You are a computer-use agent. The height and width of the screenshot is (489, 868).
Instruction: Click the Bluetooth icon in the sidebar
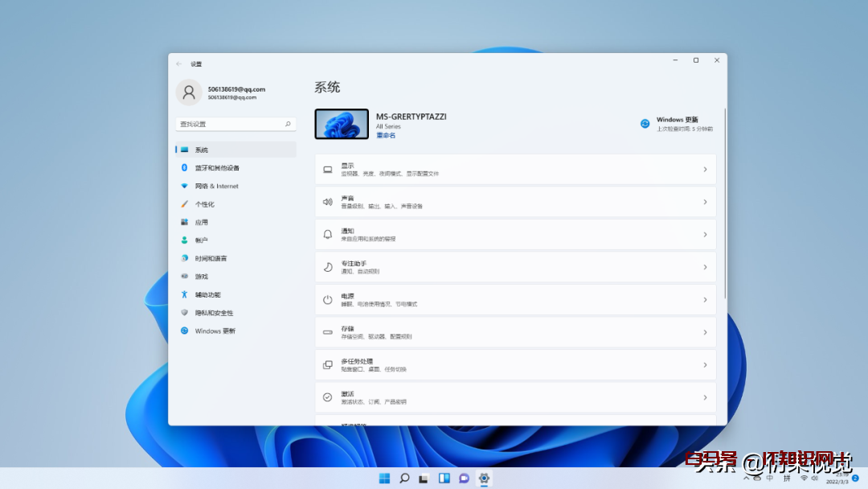pyautogui.click(x=184, y=168)
